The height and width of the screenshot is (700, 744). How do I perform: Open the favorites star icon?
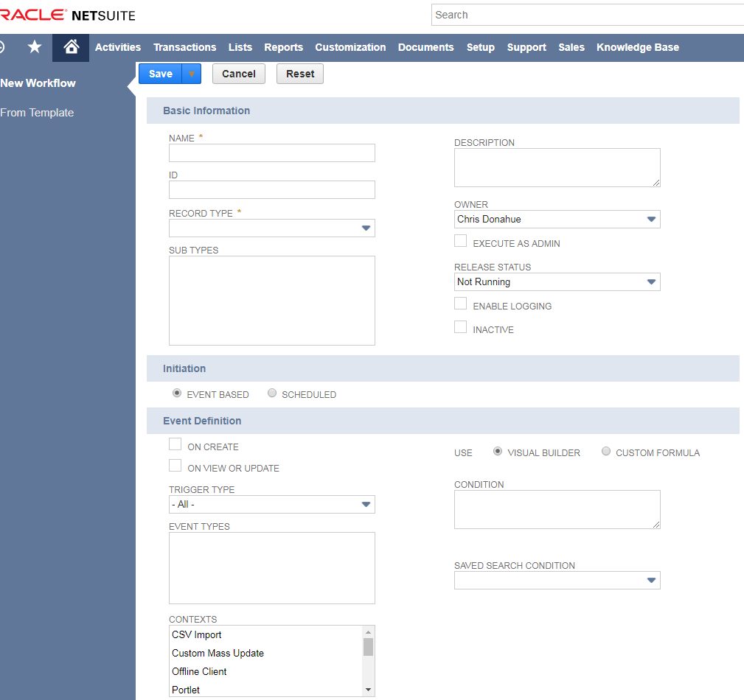click(34, 46)
